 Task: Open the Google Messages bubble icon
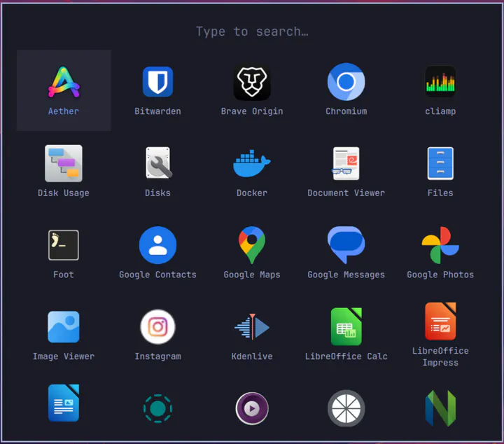pyautogui.click(x=346, y=245)
